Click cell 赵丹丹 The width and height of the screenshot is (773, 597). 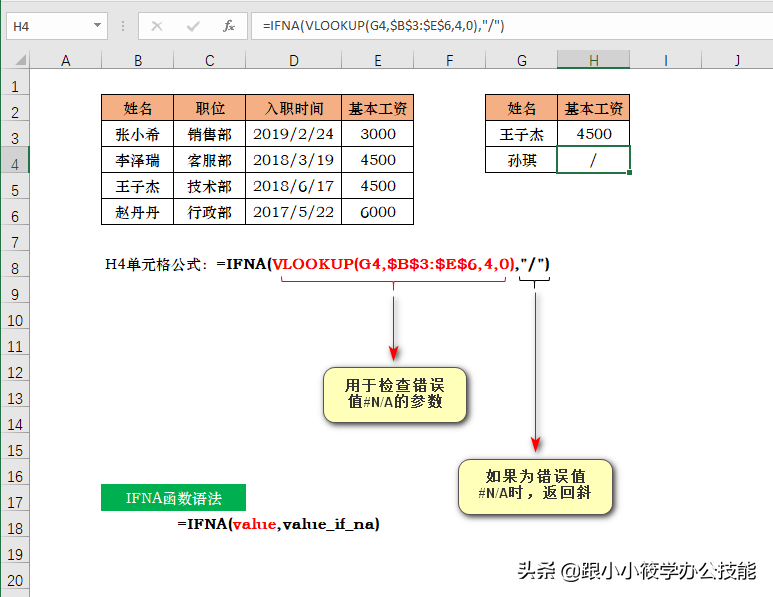pyautogui.click(x=138, y=212)
